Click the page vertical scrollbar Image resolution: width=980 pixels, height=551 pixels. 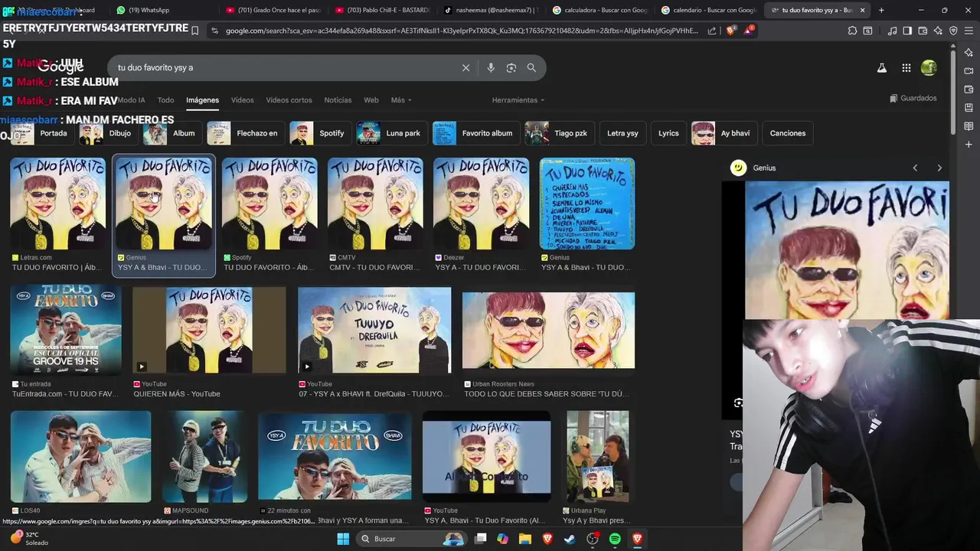[953, 92]
